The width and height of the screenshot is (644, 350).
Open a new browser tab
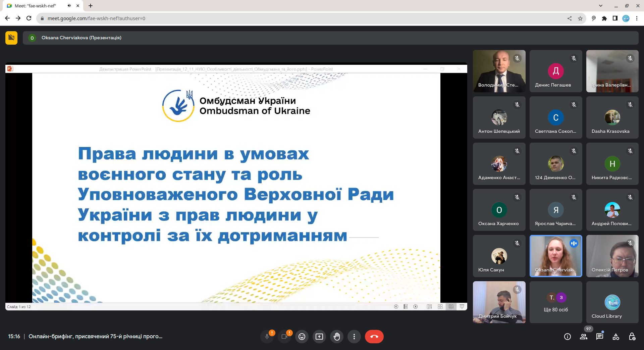point(91,6)
